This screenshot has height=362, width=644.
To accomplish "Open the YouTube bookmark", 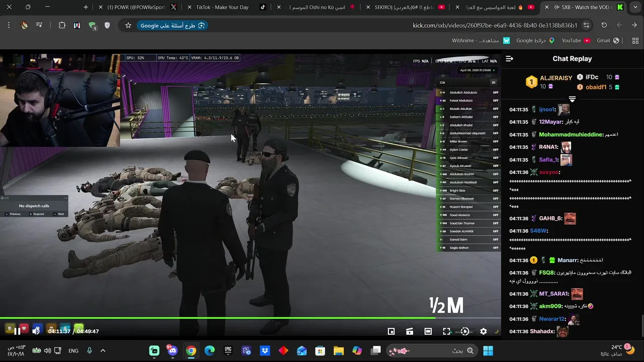I will (x=576, y=40).
